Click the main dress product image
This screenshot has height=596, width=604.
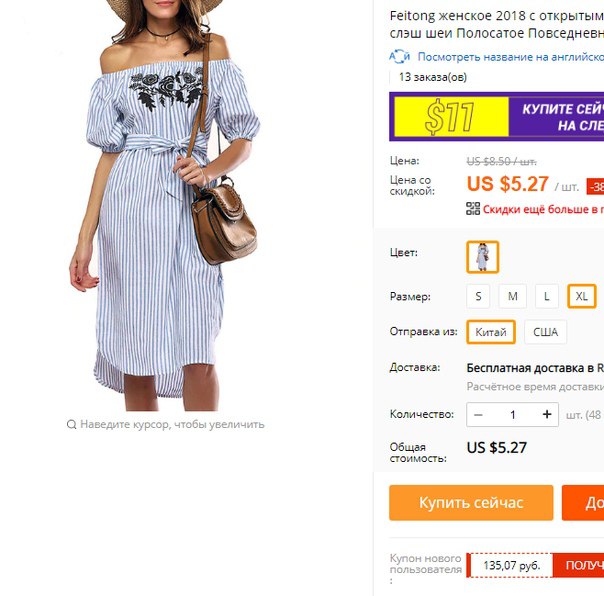click(165, 205)
